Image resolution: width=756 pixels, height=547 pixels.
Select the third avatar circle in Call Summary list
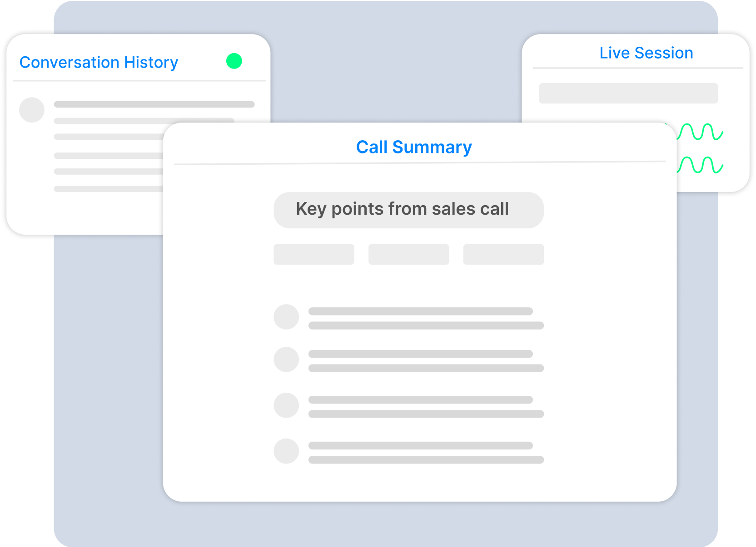tap(286, 405)
